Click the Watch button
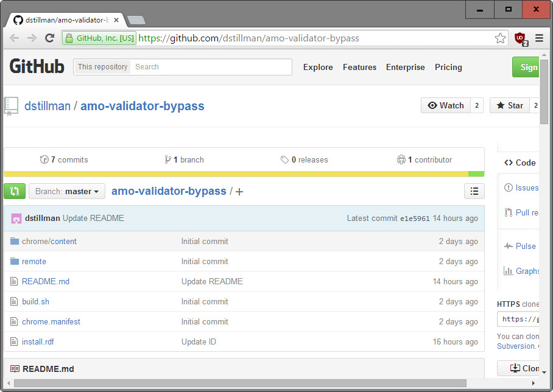 (x=446, y=105)
